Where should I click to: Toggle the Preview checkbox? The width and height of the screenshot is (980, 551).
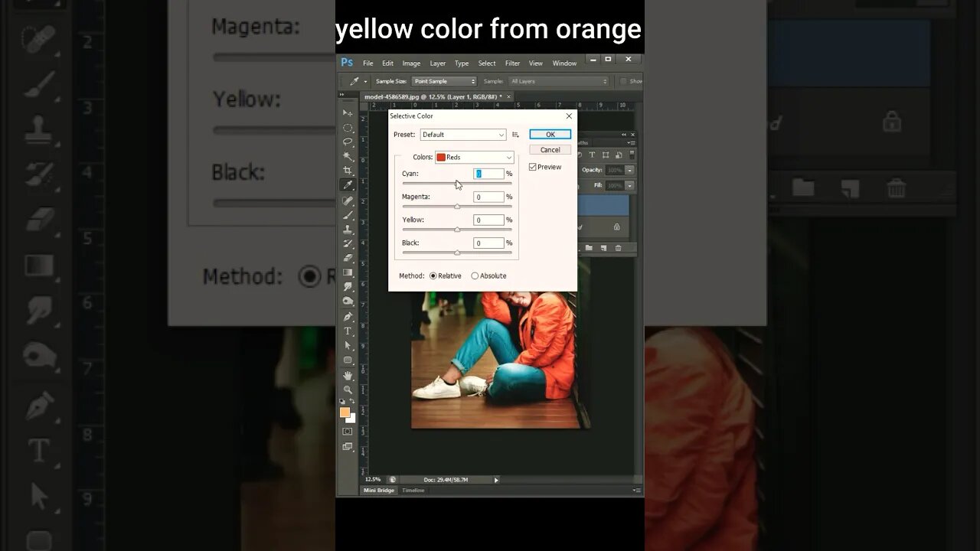click(533, 167)
